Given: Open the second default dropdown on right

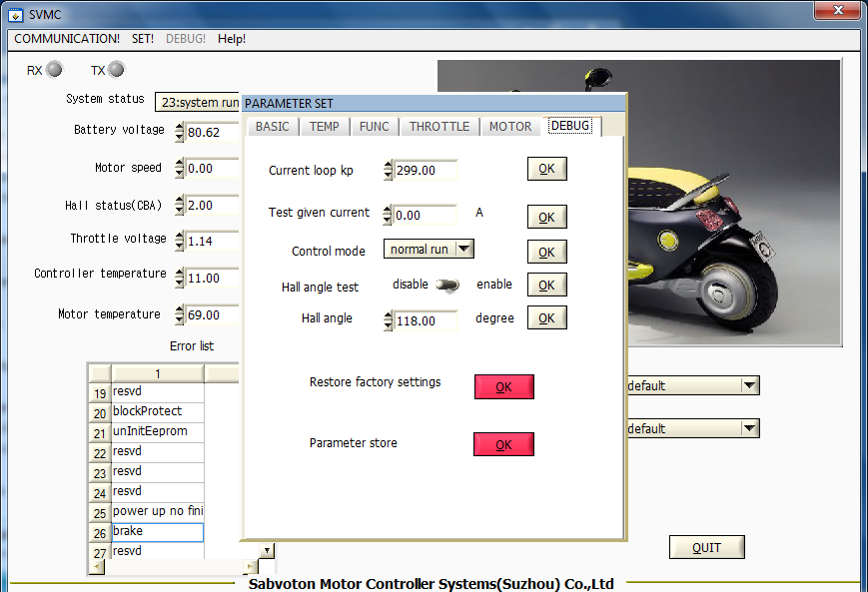Looking at the screenshot, I should point(749,429).
